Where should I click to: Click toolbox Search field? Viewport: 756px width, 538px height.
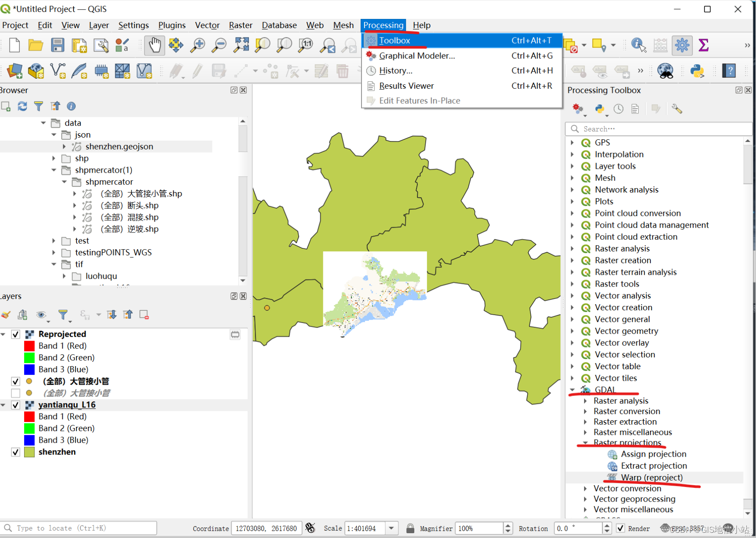click(659, 129)
